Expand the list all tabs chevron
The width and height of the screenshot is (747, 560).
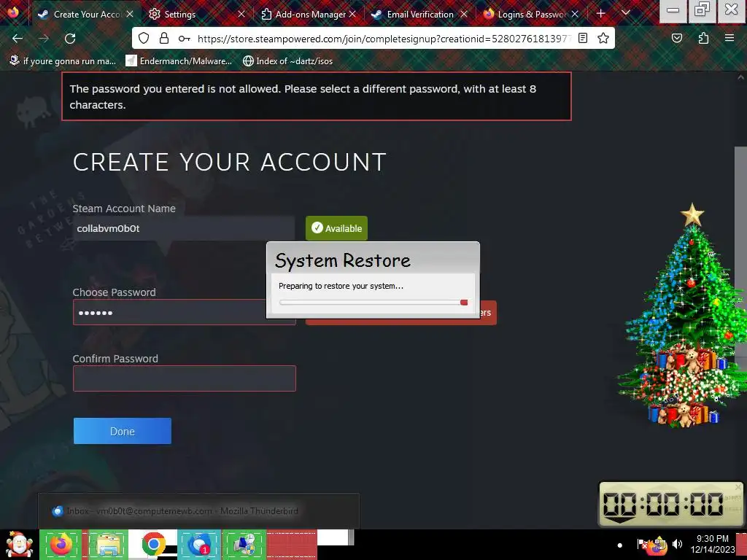tap(626, 13)
